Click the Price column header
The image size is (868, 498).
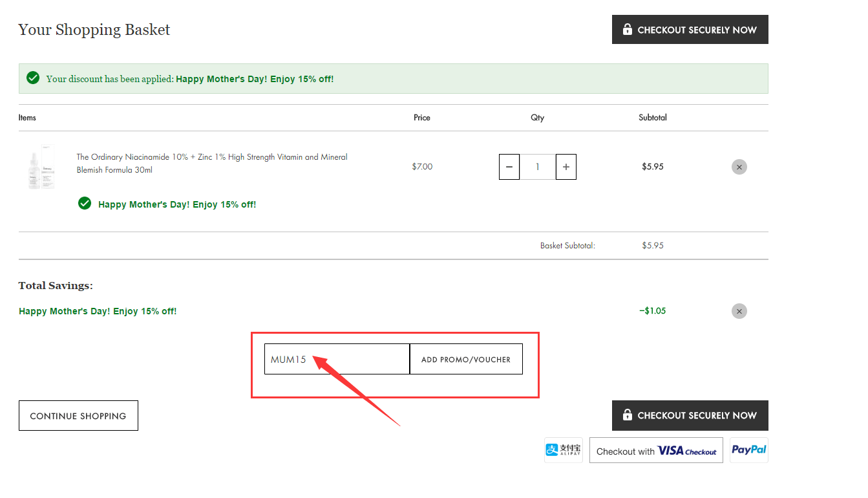click(422, 118)
